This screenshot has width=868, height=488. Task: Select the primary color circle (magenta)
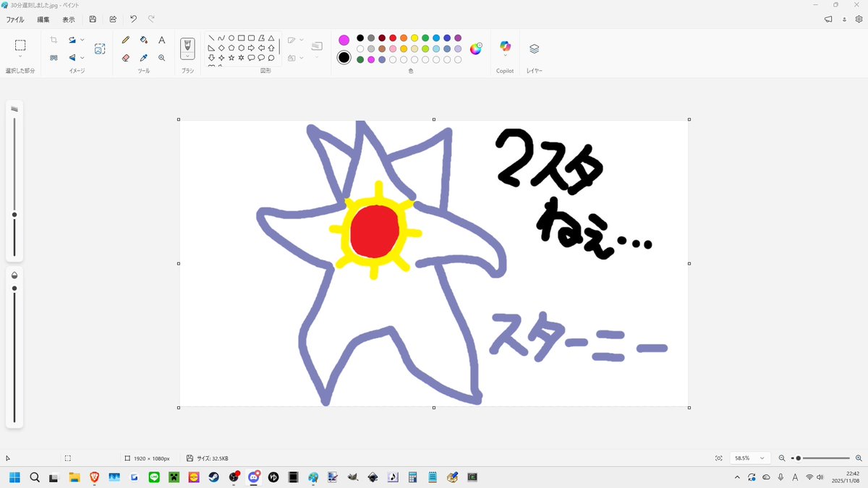pyautogui.click(x=344, y=40)
